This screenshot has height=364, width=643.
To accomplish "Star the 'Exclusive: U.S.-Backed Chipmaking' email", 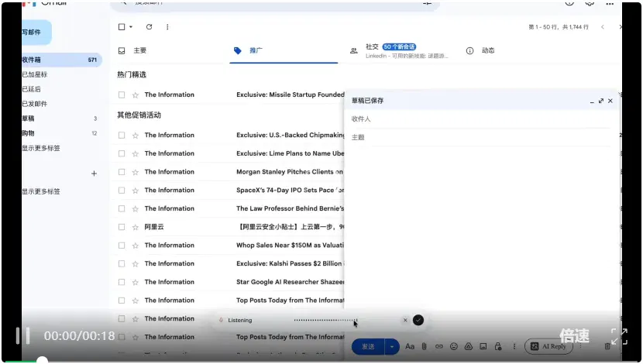I will 136,136.
